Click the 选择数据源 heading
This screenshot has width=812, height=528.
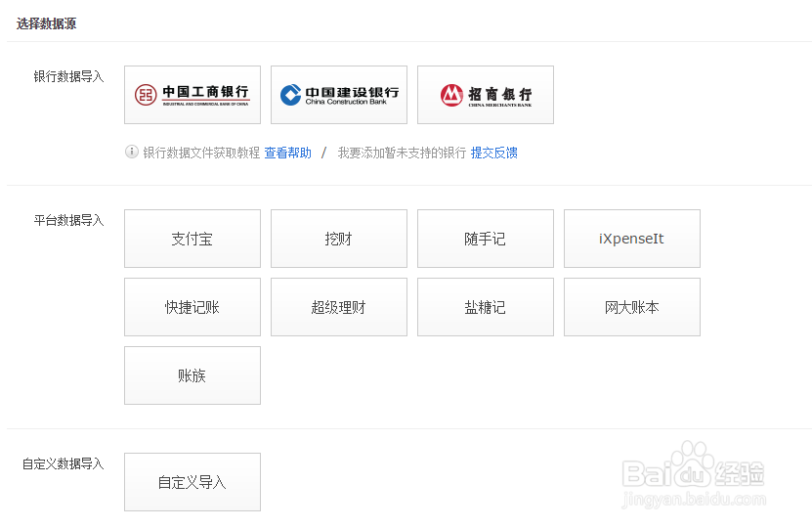pos(46,23)
